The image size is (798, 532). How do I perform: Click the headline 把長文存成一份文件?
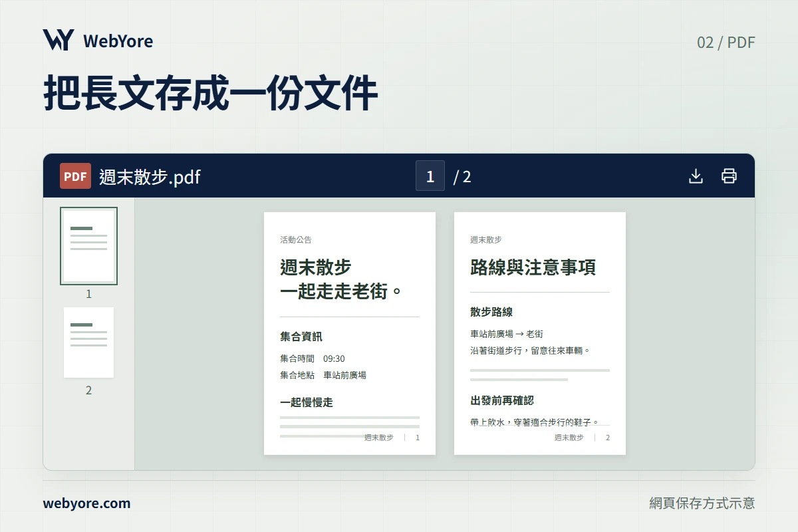(211, 94)
